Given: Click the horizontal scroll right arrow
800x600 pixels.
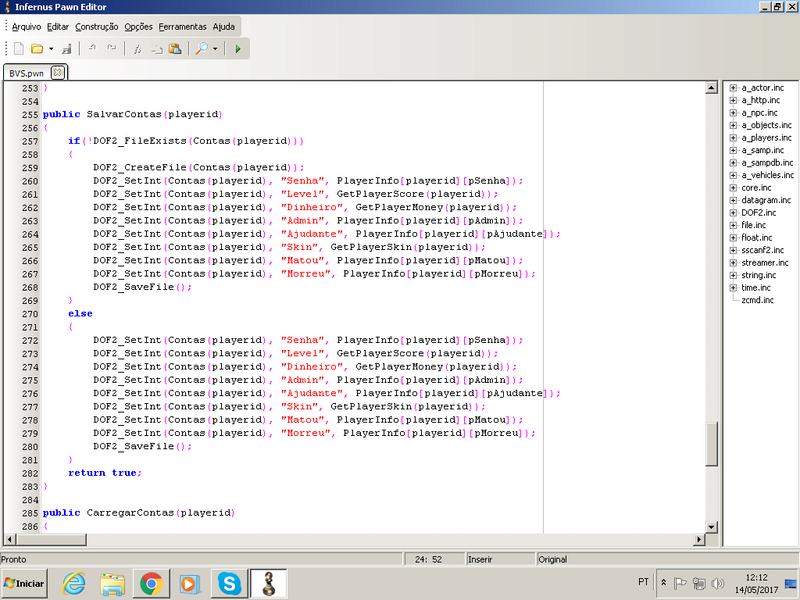Looking at the screenshot, I should pos(699,539).
